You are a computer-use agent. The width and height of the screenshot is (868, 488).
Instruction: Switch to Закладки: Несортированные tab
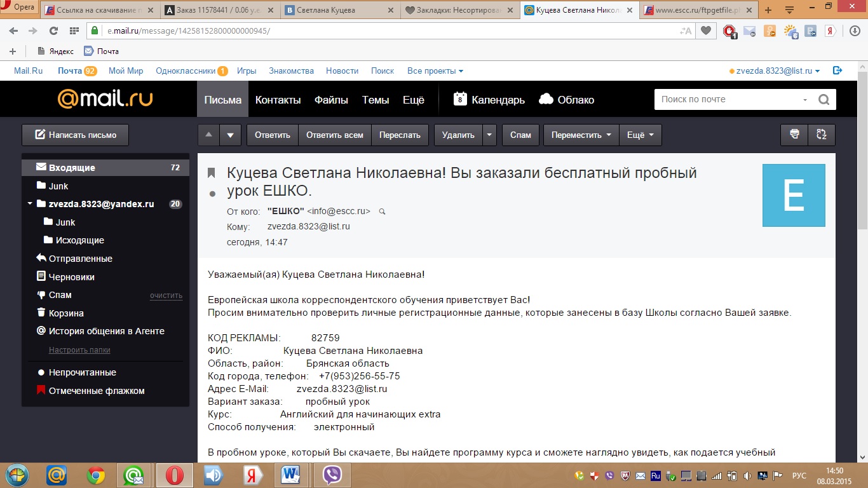pos(459,10)
